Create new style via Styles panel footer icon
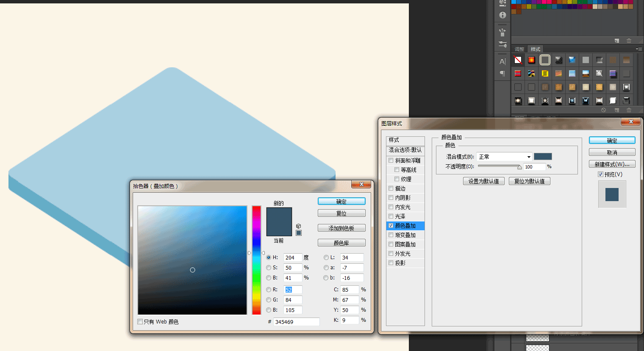Viewport: 644px width, 351px height. (x=617, y=110)
